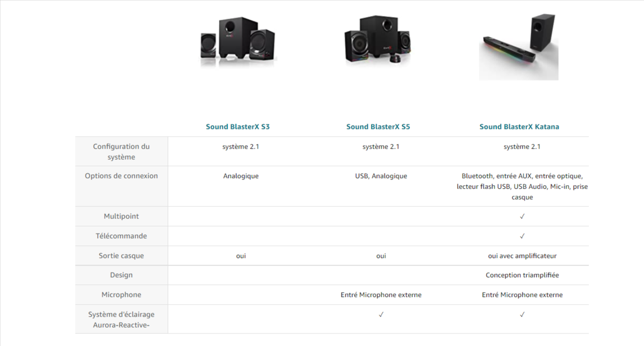Screen dimensions: 644x346
Task: Click the Sound BlasterX S3 speaker image
Action: pyautogui.click(x=238, y=42)
